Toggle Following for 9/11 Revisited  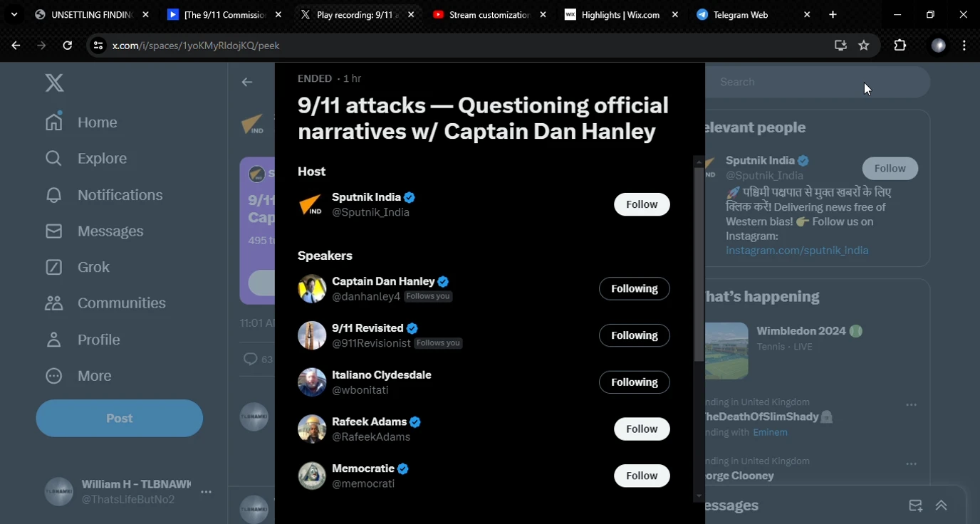[x=634, y=335]
